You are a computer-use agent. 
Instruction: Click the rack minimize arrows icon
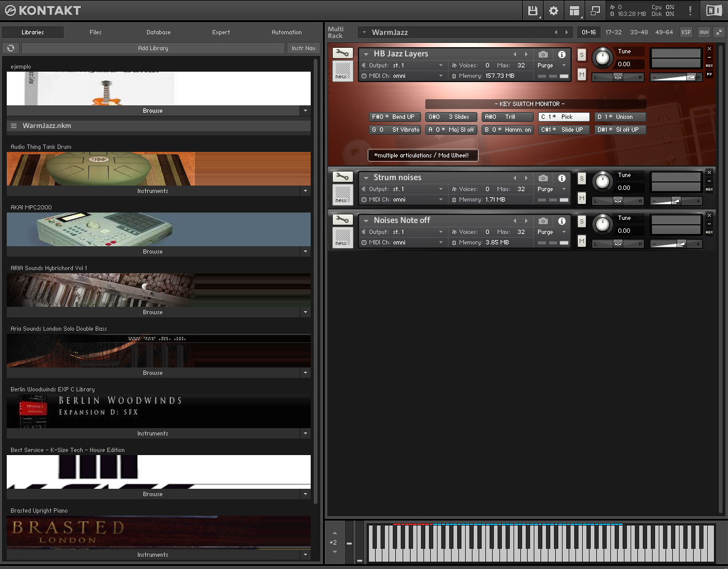[x=719, y=32]
